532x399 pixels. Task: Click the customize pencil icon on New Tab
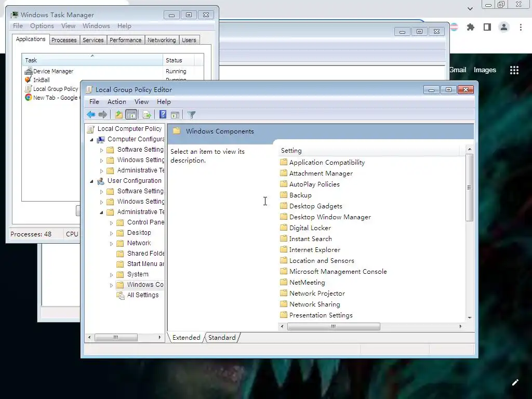point(515,382)
